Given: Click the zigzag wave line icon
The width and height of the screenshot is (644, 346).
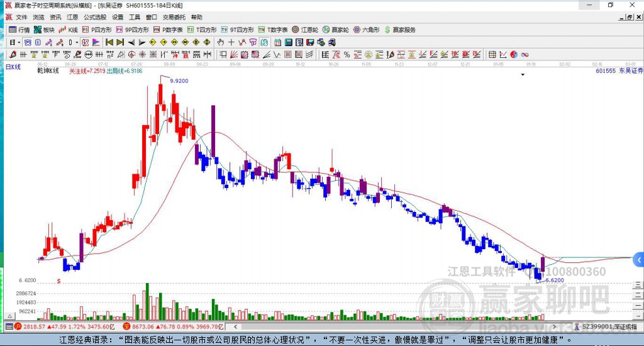Looking at the screenshot, I should point(277,55).
